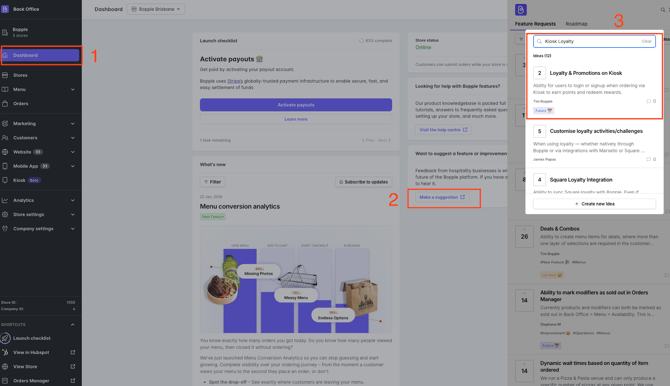The image size is (670, 386).
Task: Click the Stripe's link in payouts text
Action: (x=235, y=81)
